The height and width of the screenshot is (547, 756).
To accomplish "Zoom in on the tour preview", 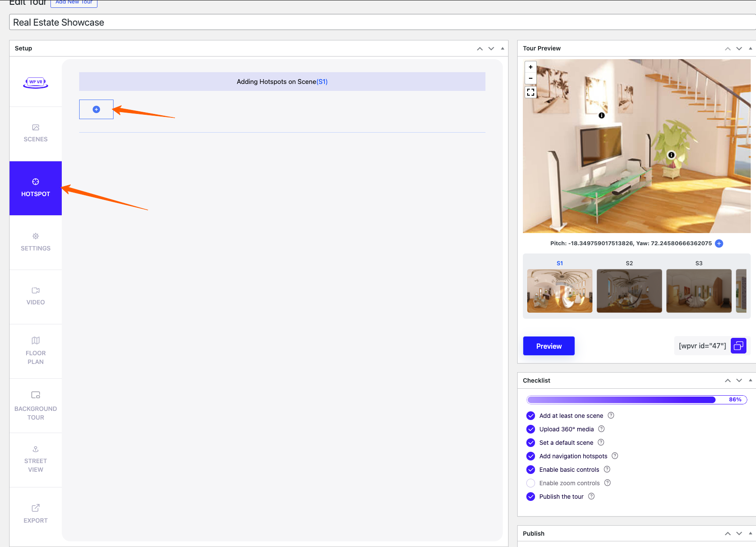I will tap(531, 67).
